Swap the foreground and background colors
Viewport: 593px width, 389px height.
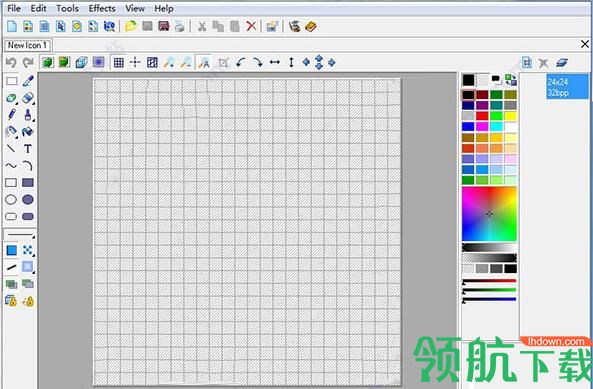pos(511,80)
